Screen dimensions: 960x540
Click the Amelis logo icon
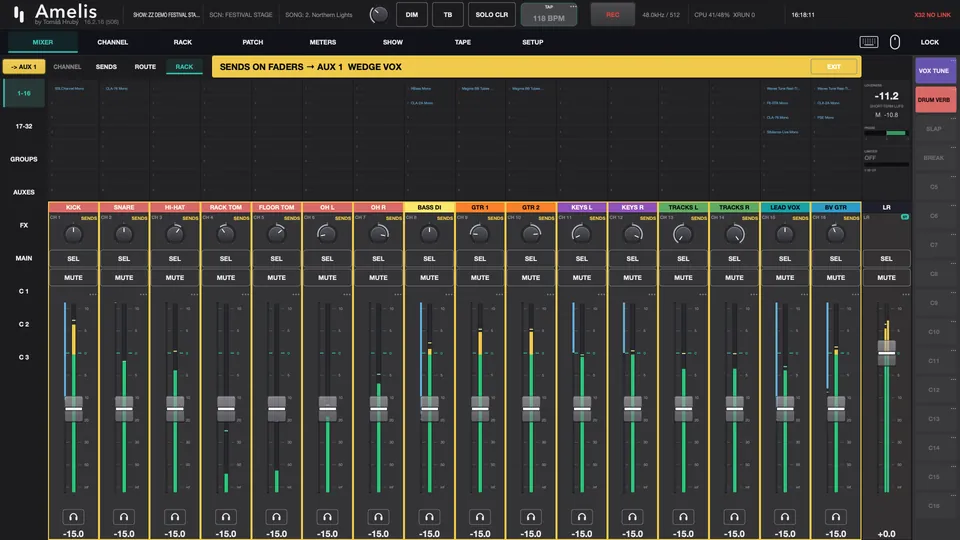coord(19,14)
